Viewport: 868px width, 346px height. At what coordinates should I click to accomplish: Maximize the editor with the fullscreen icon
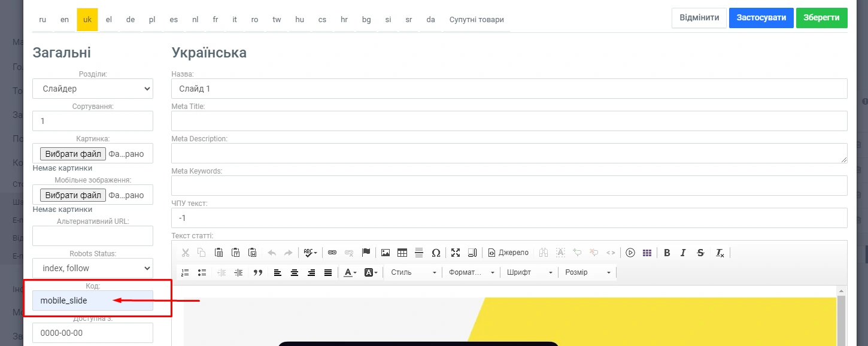[456, 253]
